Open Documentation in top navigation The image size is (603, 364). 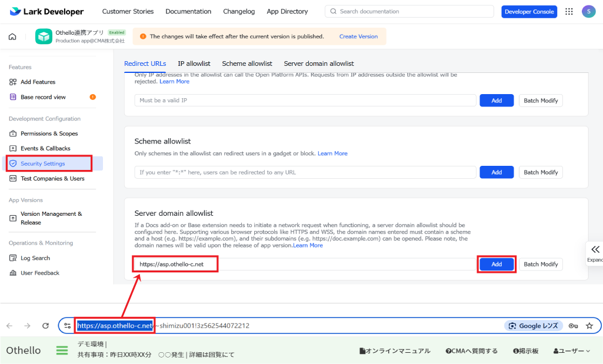point(188,12)
